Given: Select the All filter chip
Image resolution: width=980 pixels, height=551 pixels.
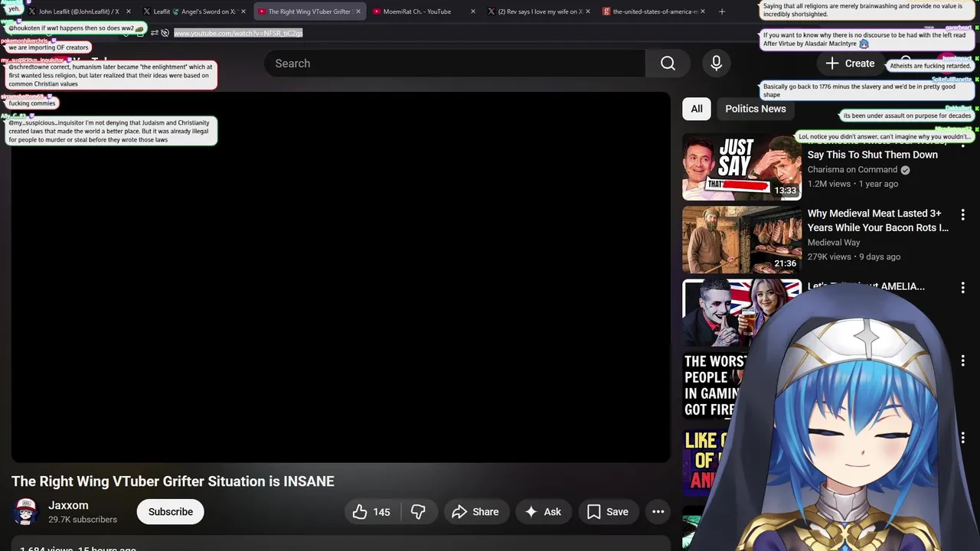Looking at the screenshot, I should 697,109.
